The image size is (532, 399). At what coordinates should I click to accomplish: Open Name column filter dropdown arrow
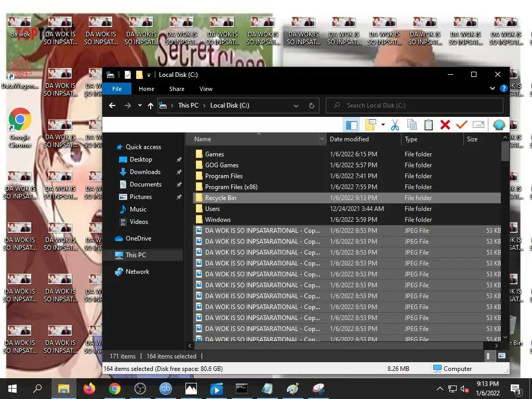(322, 139)
